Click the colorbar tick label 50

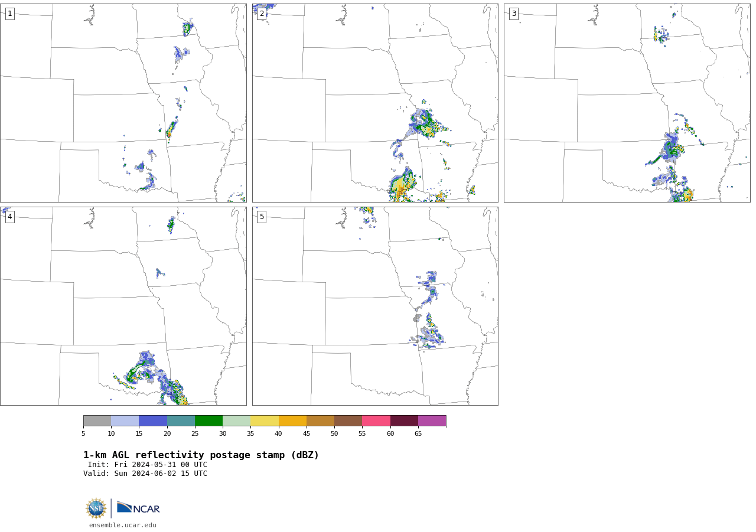(x=334, y=434)
